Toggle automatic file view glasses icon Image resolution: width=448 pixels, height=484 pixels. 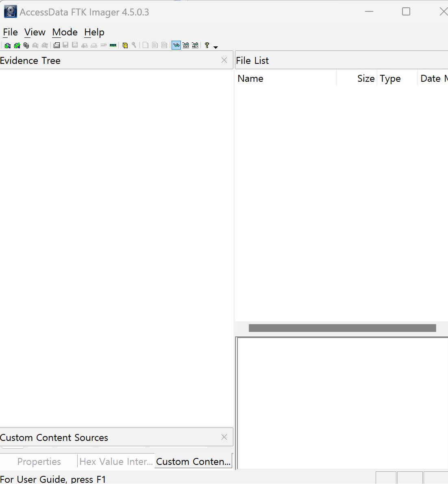click(x=176, y=46)
